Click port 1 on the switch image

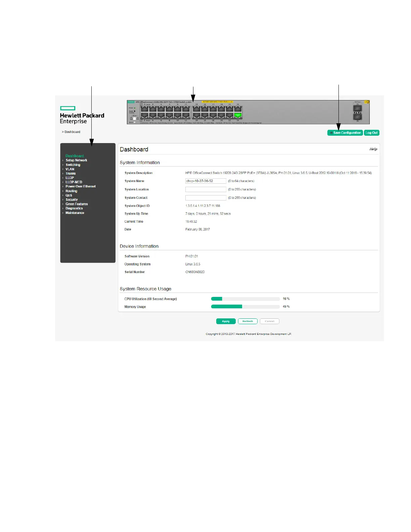144,109
